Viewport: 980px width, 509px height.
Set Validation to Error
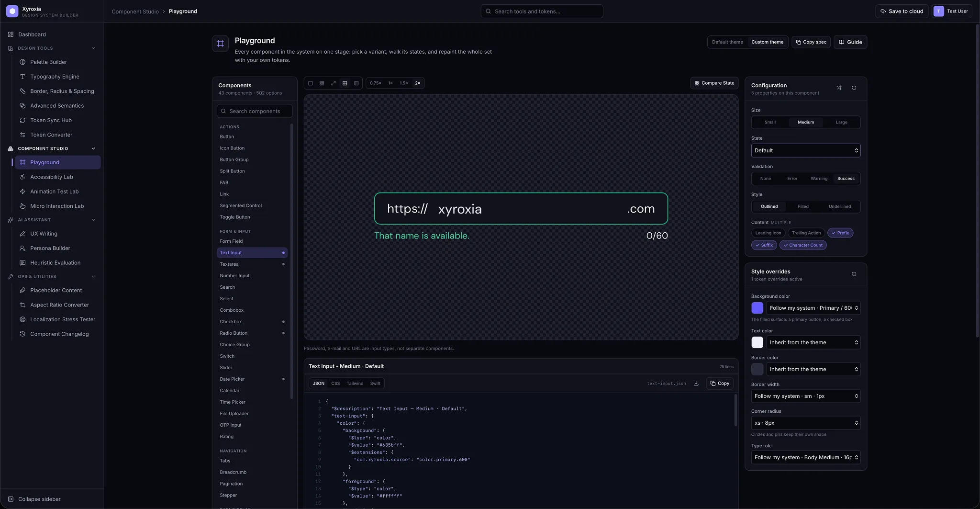click(x=792, y=179)
